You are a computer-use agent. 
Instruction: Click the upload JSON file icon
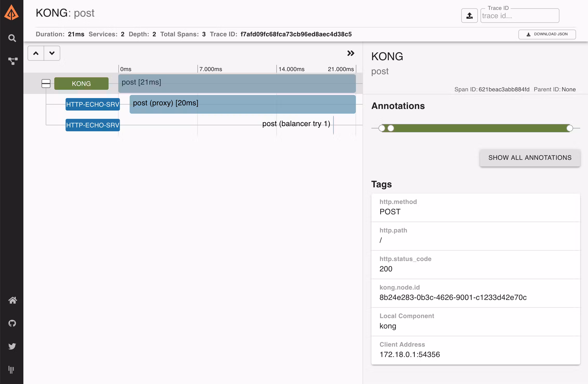[469, 16]
